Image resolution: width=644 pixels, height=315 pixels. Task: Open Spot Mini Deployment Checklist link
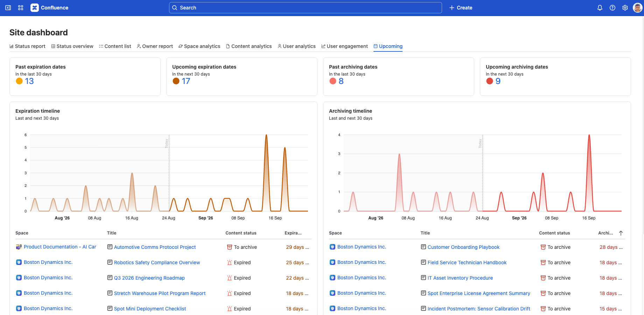point(150,309)
